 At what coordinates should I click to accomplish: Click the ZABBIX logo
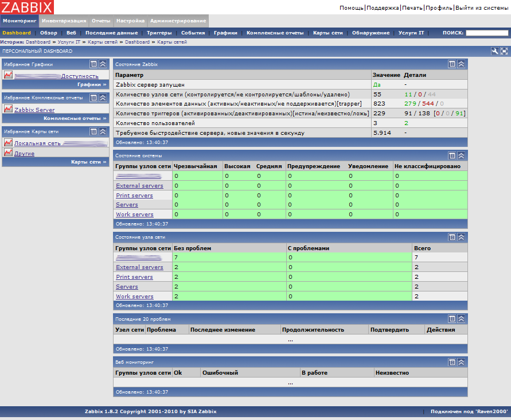pos(27,7)
